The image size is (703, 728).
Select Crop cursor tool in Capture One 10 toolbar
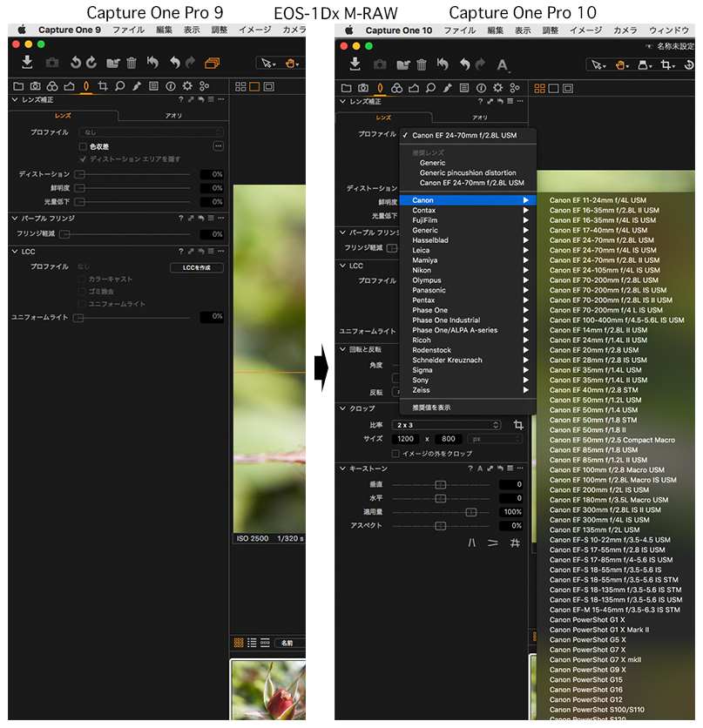click(667, 65)
